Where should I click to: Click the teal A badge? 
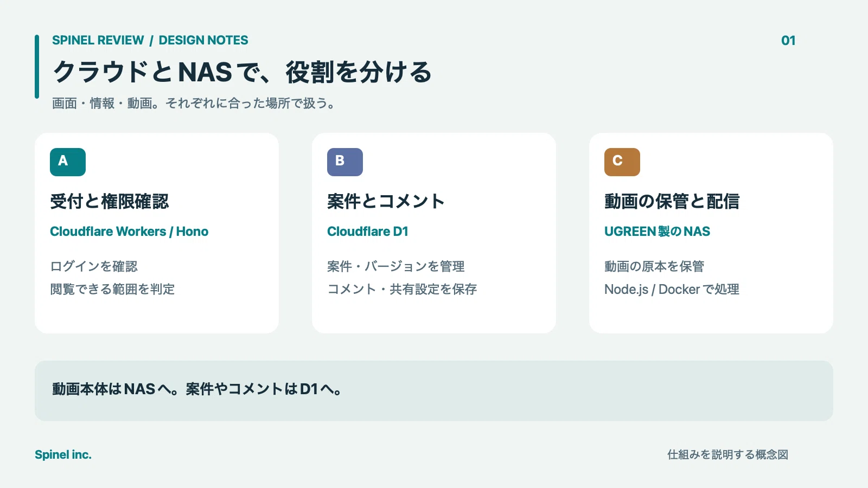click(x=68, y=162)
